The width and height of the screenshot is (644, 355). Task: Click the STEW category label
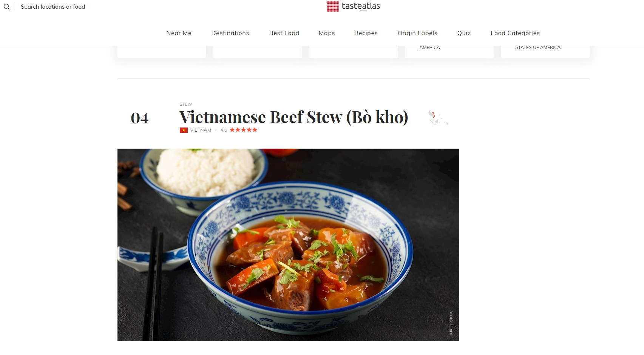coord(186,104)
